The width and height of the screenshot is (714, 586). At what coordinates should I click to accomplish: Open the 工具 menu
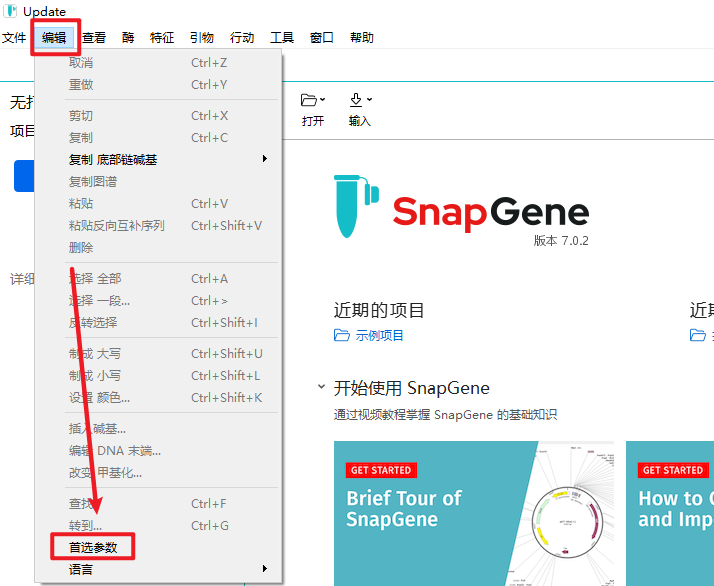coord(282,37)
